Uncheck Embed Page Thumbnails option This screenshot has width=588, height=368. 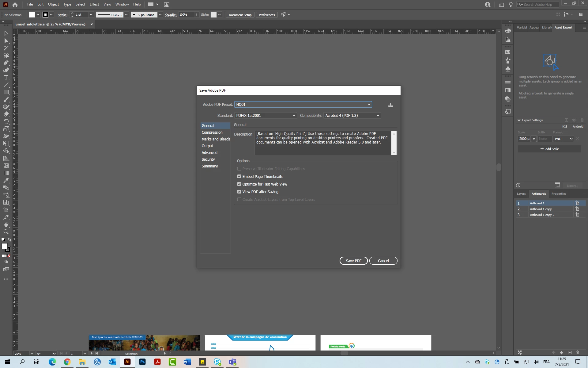pos(239,177)
